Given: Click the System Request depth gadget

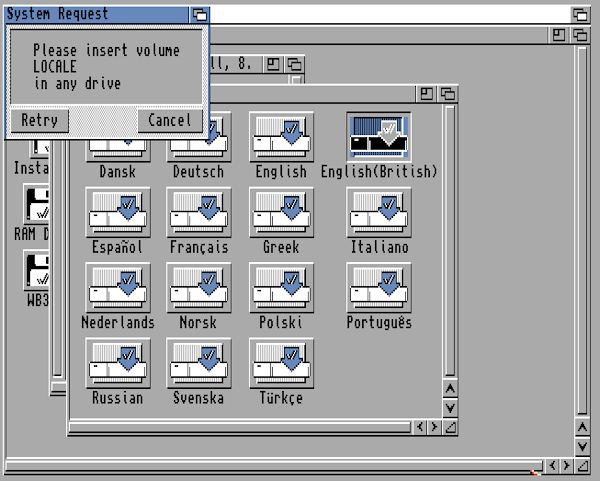Looking at the screenshot, I should pos(200,15).
